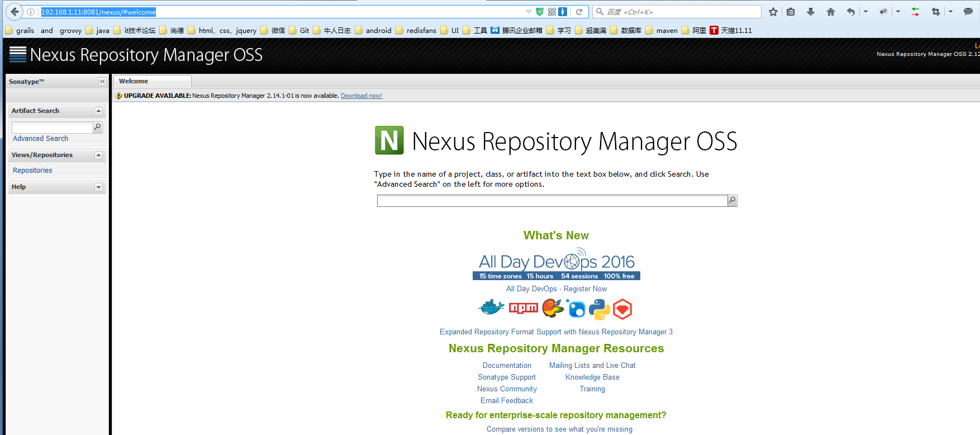Image resolution: width=980 pixels, height=435 pixels.
Task: Click the ant extension toolbar icon
Action: coord(883,12)
